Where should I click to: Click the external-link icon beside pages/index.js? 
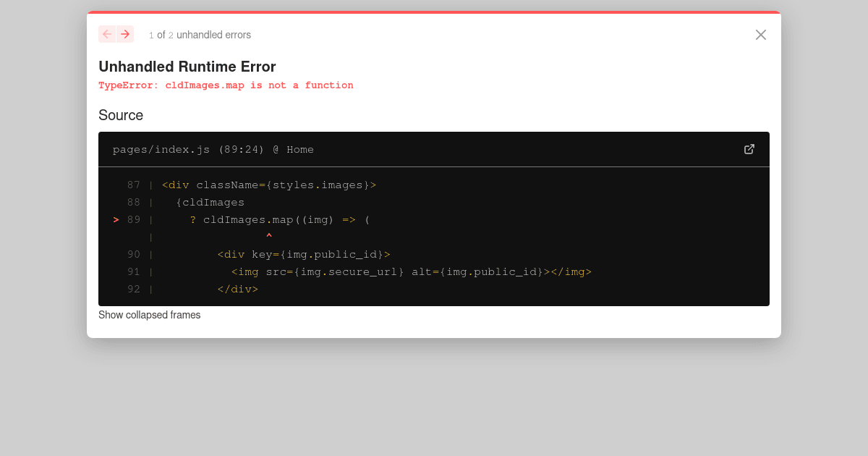click(749, 149)
